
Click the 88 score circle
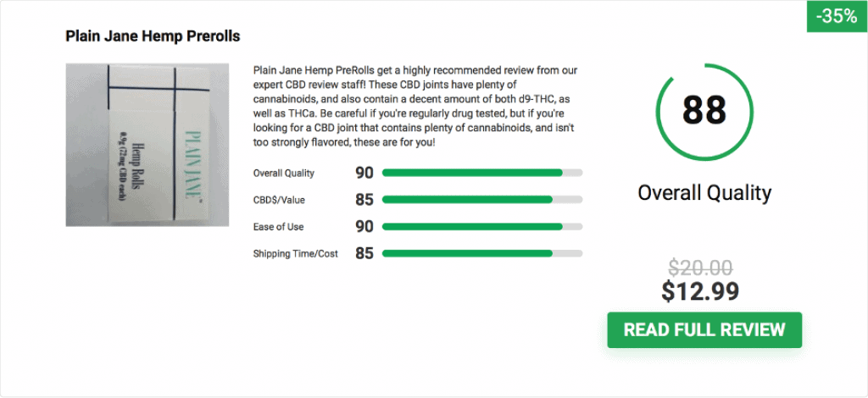(704, 113)
